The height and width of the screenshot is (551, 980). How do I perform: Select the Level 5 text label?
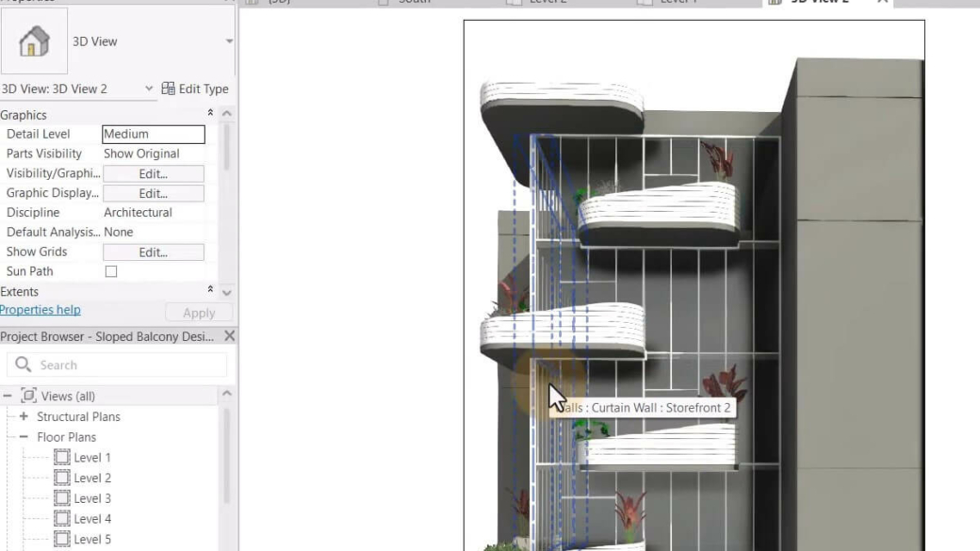click(92, 539)
